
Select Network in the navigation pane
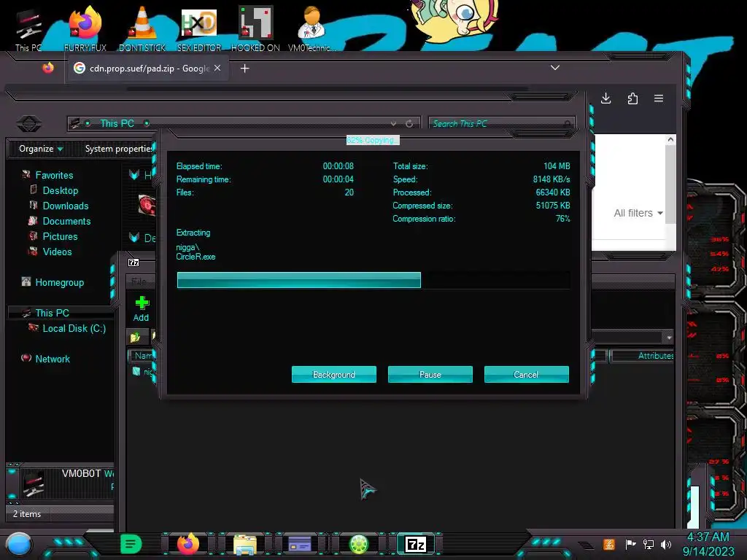click(x=53, y=359)
